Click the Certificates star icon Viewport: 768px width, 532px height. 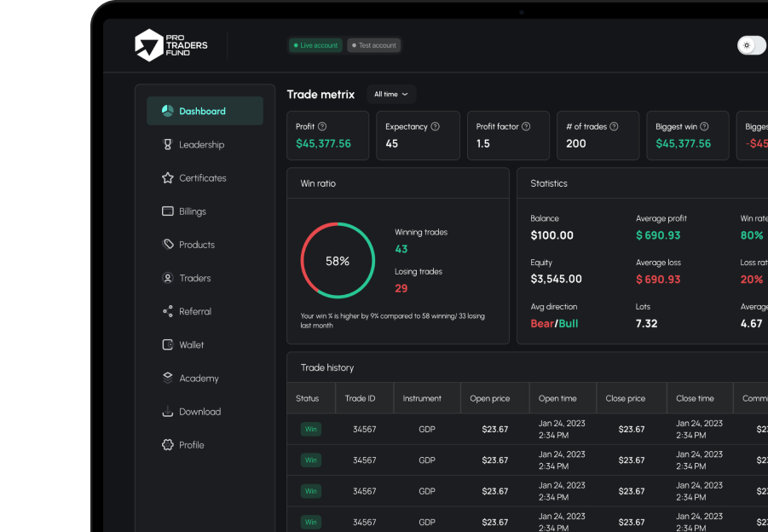[167, 177]
